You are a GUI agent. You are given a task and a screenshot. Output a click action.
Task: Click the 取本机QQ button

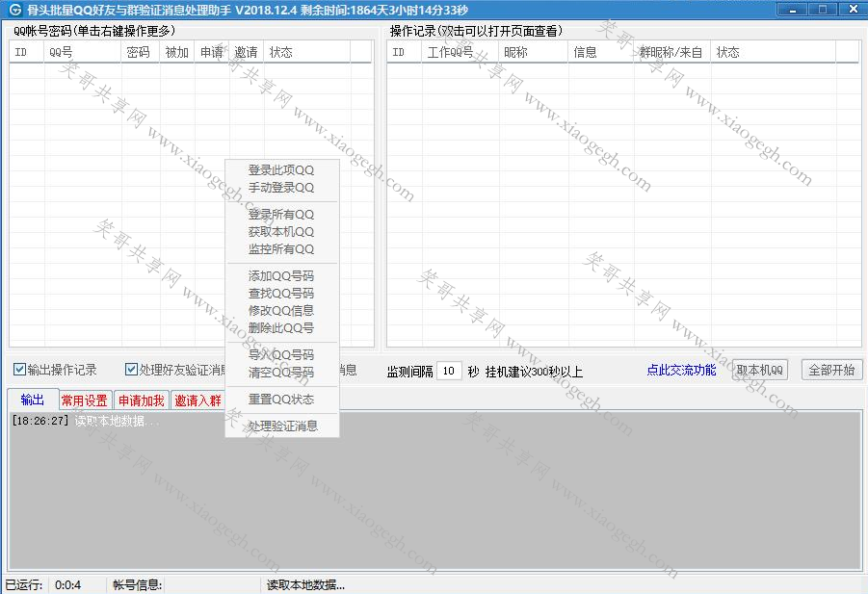click(760, 370)
